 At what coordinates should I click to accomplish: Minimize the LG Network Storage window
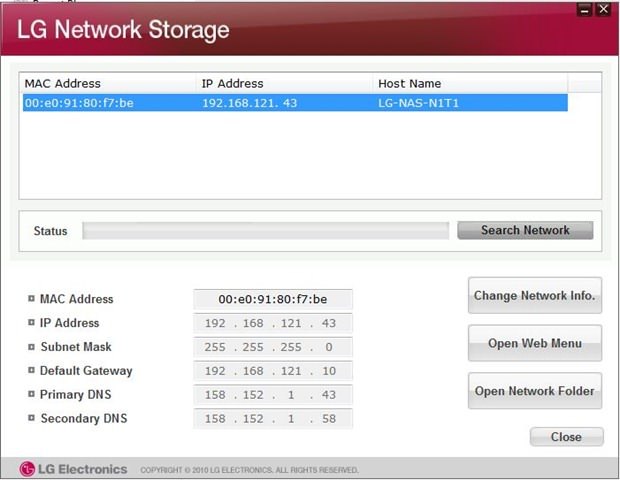click(585, 9)
